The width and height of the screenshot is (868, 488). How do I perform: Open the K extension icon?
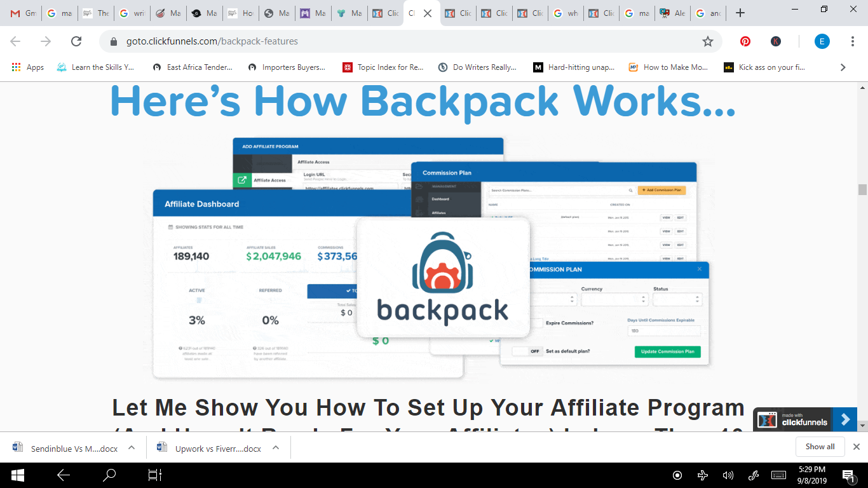click(x=776, y=41)
